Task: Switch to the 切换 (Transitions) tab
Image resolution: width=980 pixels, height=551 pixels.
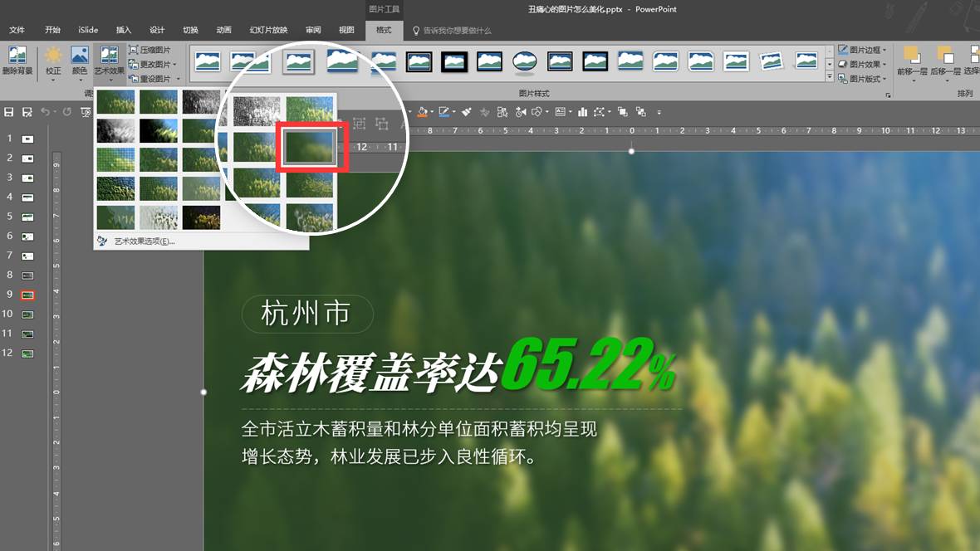Action: [191, 30]
